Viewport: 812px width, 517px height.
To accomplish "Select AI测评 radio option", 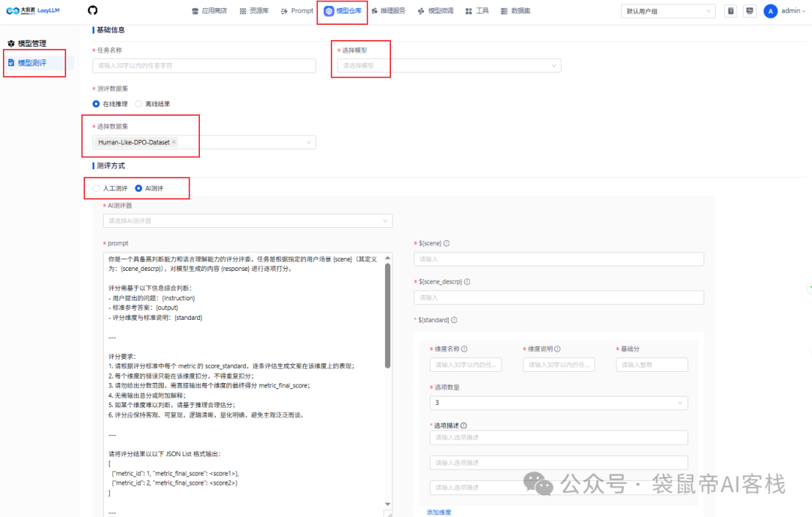I will [139, 188].
